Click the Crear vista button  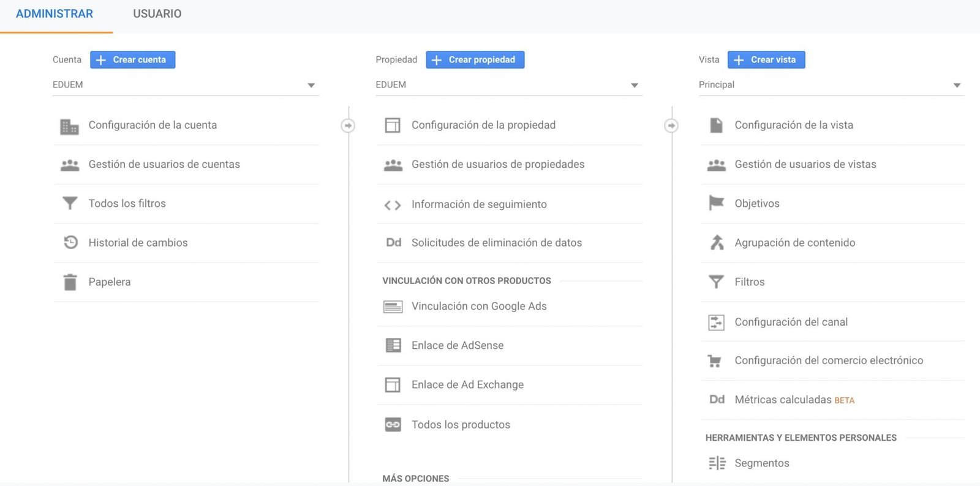click(x=766, y=59)
